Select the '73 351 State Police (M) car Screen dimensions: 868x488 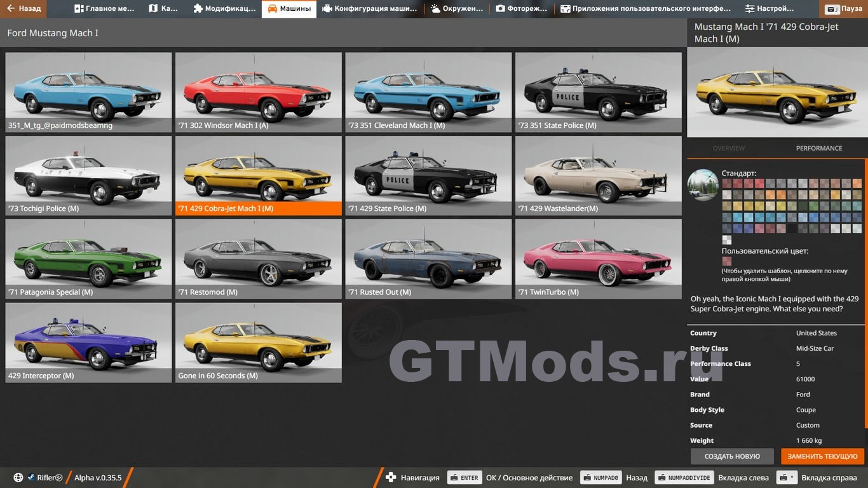(x=599, y=92)
